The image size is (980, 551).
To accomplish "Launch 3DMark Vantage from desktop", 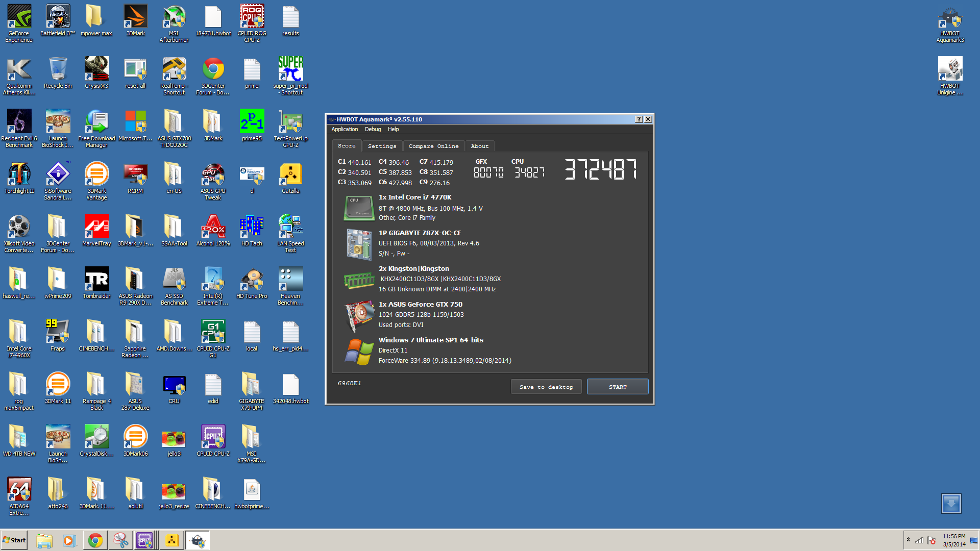I will [x=96, y=181].
